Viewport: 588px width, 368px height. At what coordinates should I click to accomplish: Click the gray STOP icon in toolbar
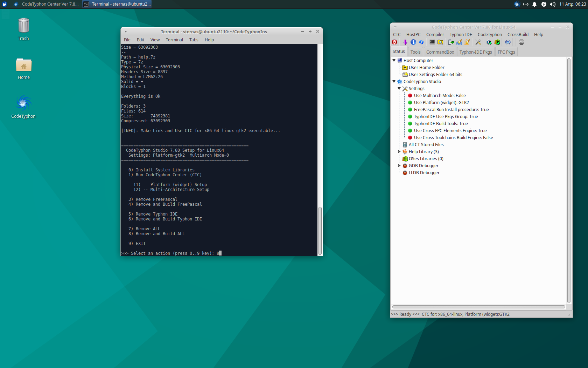521,42
